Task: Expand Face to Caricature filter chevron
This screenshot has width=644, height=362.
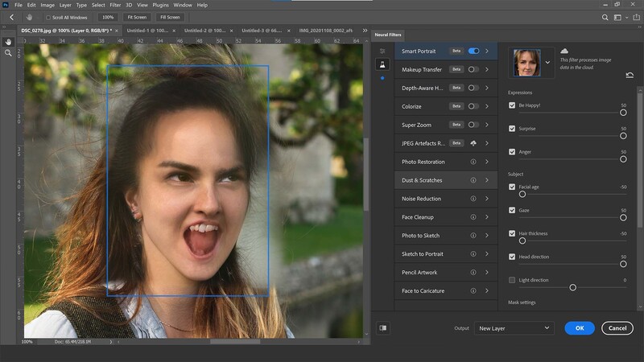Action: pos(487,291)
